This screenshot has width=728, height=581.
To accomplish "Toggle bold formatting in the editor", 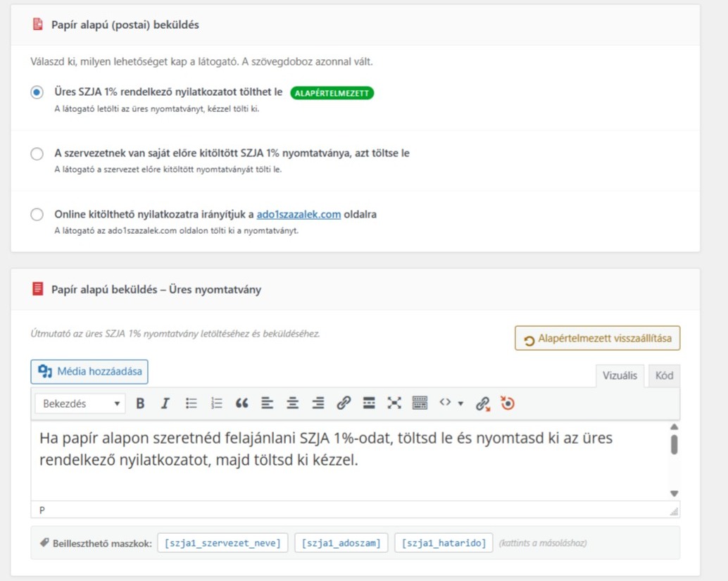I will pos(140,404).
